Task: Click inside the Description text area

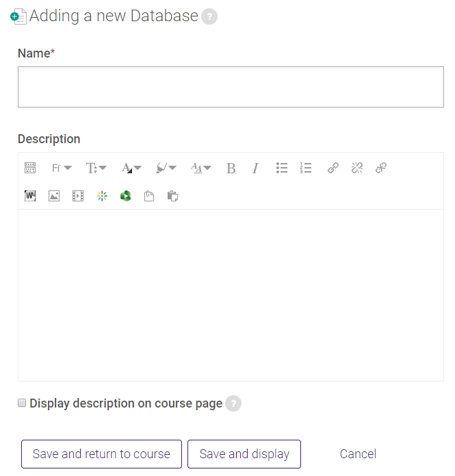Action: (231, 295)
